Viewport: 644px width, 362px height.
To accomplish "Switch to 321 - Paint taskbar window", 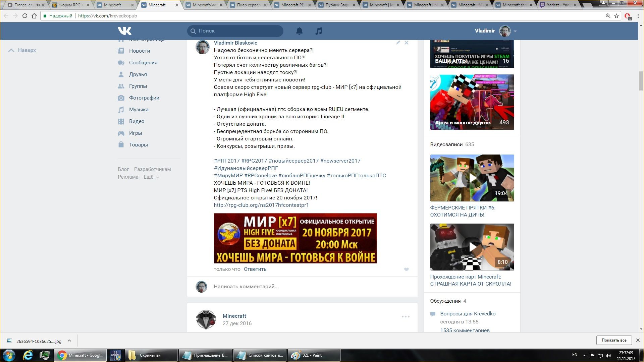I will coord(314,355).
